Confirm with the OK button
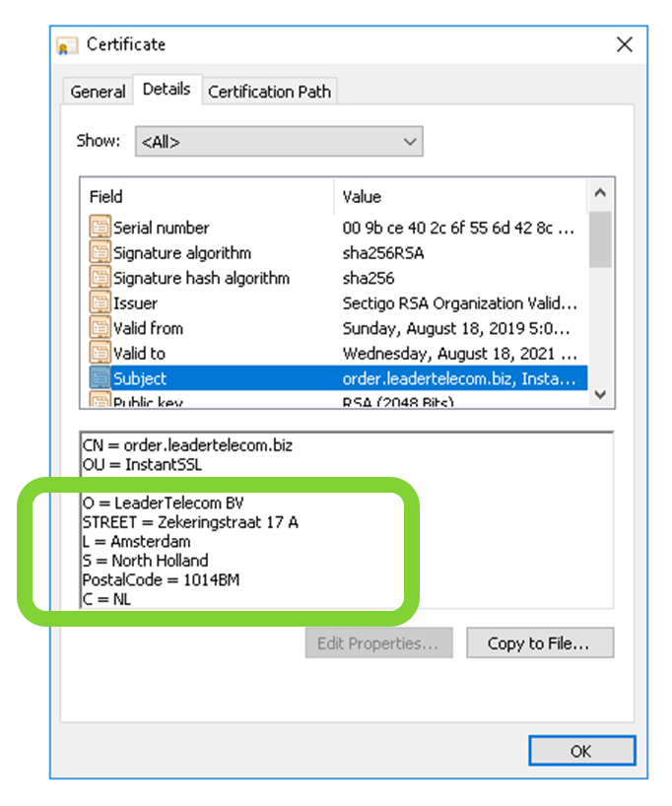 [580, 751]
